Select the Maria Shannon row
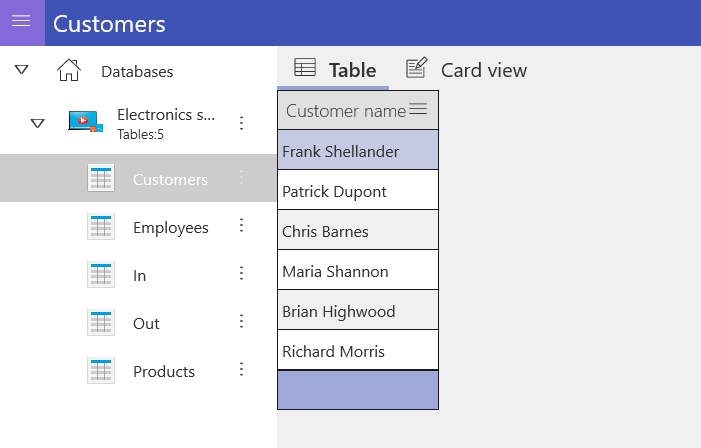701x448 pixels. pos(357,271)
